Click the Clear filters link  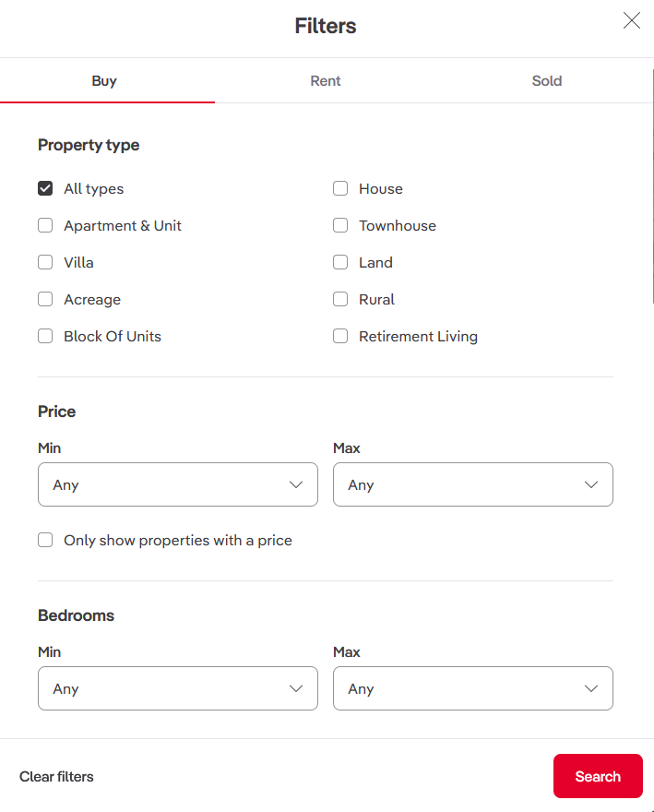click(56, 777)
